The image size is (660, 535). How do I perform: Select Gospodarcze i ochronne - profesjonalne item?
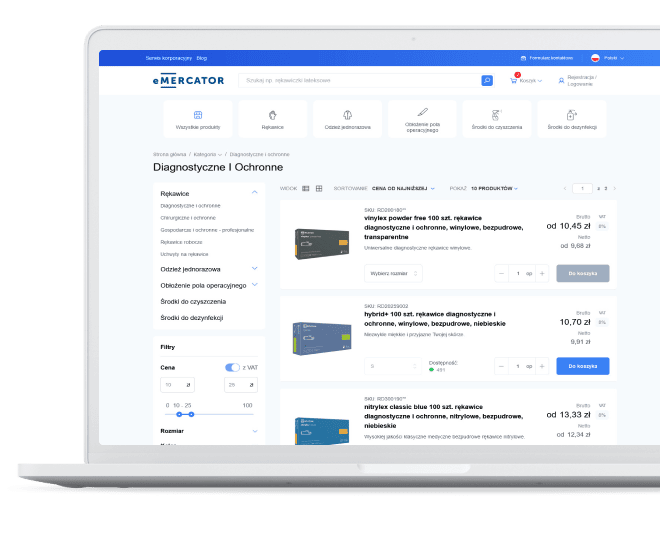click(207, 230)
